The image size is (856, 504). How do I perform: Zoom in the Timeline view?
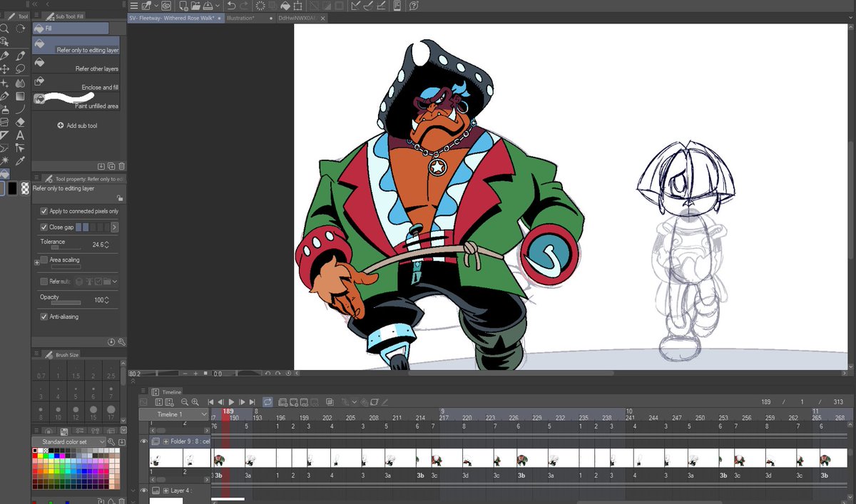coord(195,402)
